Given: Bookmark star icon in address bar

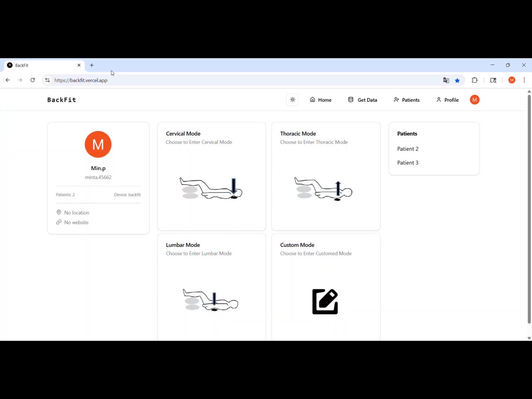Looking at the screenshot, I should [457, 80].
